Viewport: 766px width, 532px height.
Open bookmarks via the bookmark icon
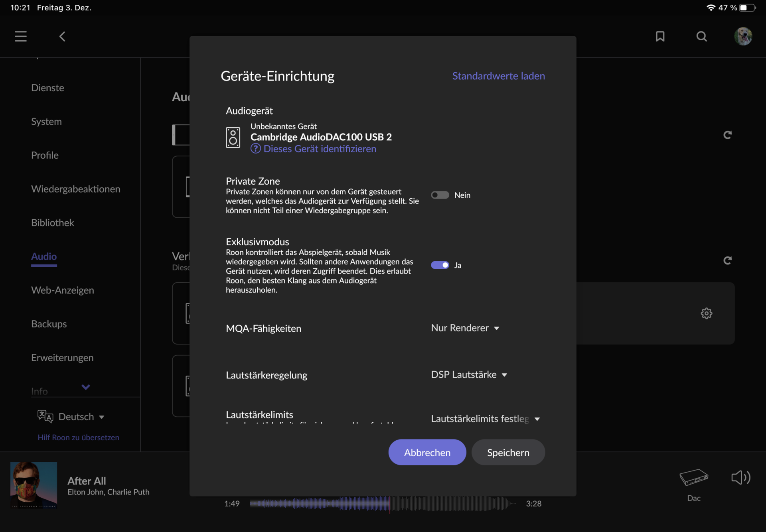(660, 36)
